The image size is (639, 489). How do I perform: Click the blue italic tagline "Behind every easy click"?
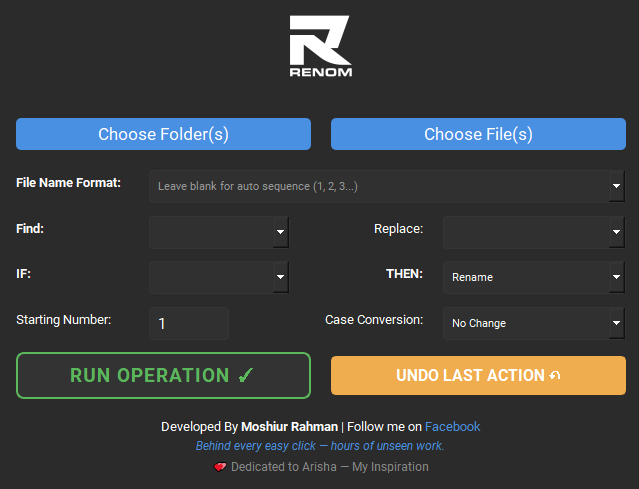coord(256,446)
